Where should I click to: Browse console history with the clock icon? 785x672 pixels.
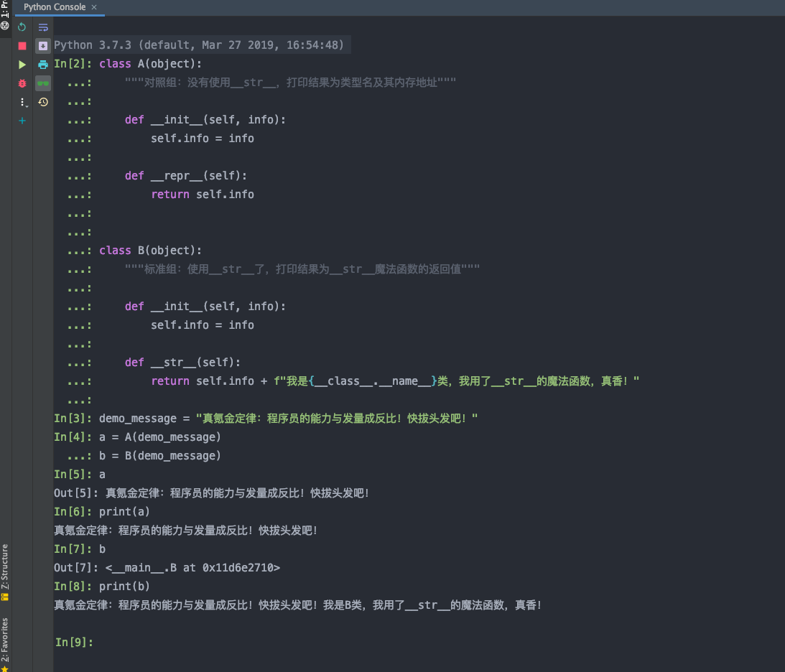point(43,102)
